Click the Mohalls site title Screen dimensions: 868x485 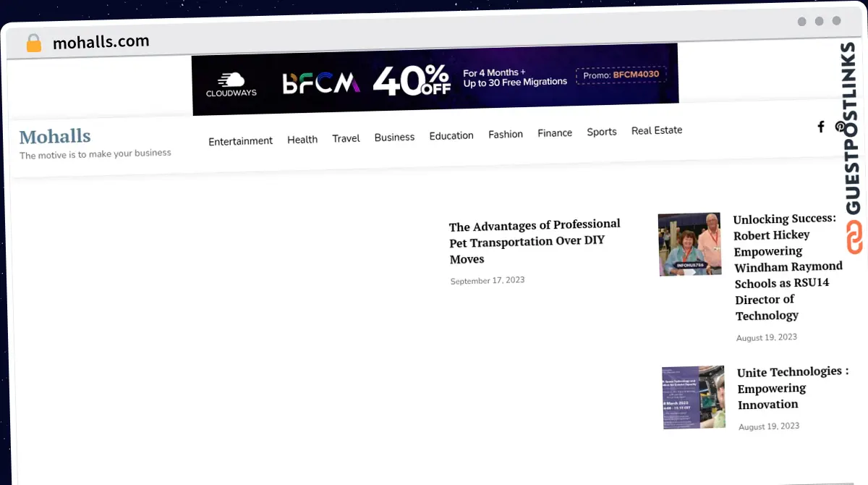pos(55,136)
